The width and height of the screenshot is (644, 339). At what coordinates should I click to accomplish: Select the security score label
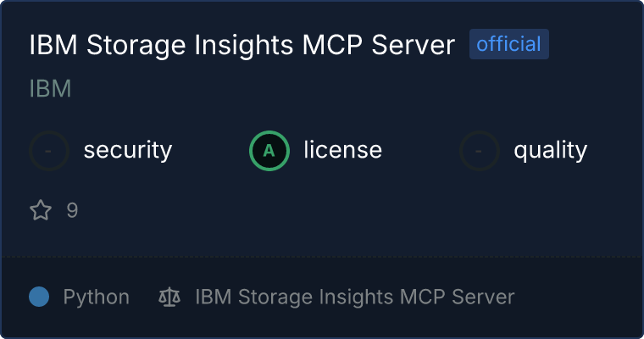tap(127, 151)
